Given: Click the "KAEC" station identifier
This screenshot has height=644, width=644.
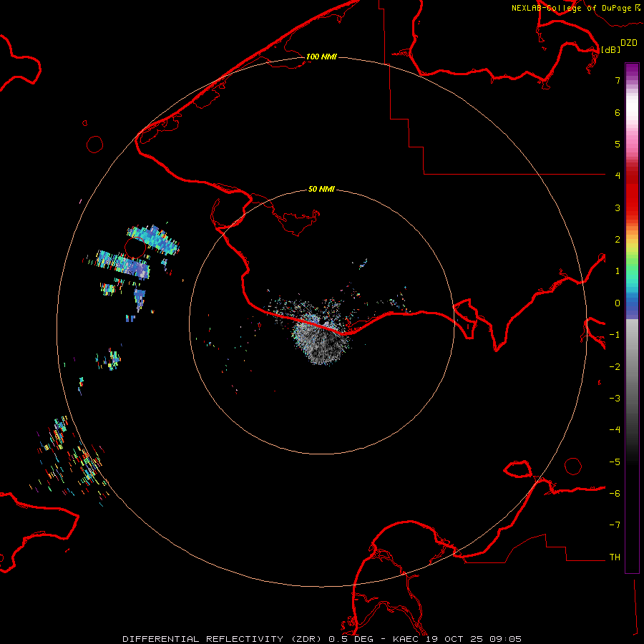Looking at the screenshot, I should coord(406,639).
